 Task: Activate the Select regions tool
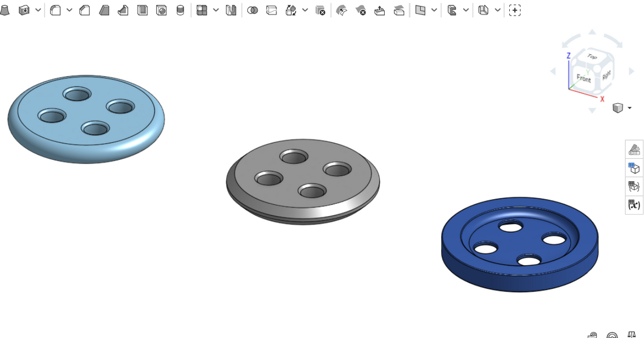tap(515, 10)
